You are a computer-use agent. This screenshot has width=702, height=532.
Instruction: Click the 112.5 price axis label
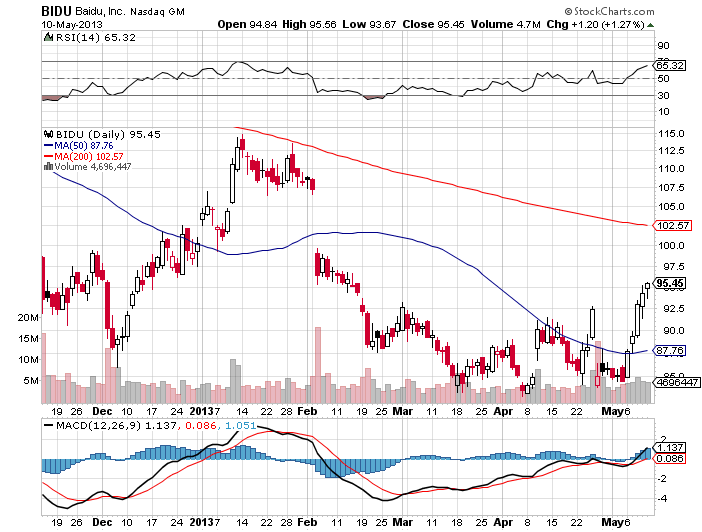(671, 150)
